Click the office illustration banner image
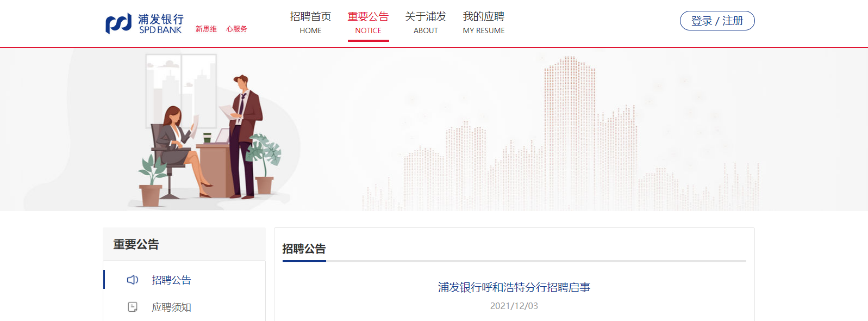868x321 pixels. pyautogui.click(x=434, y=129)
